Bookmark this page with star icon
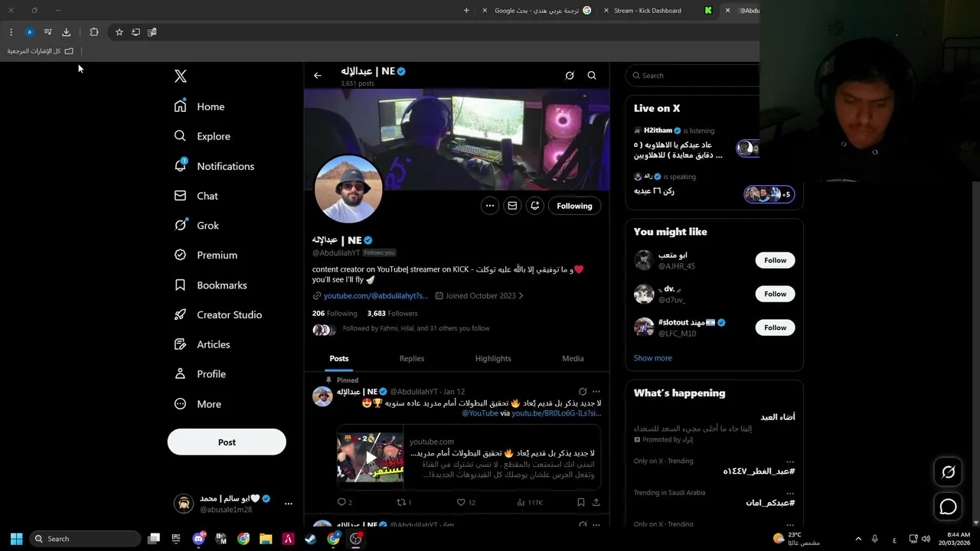The width and height of the screenshot is (980, 551). [x=119, y=32]
